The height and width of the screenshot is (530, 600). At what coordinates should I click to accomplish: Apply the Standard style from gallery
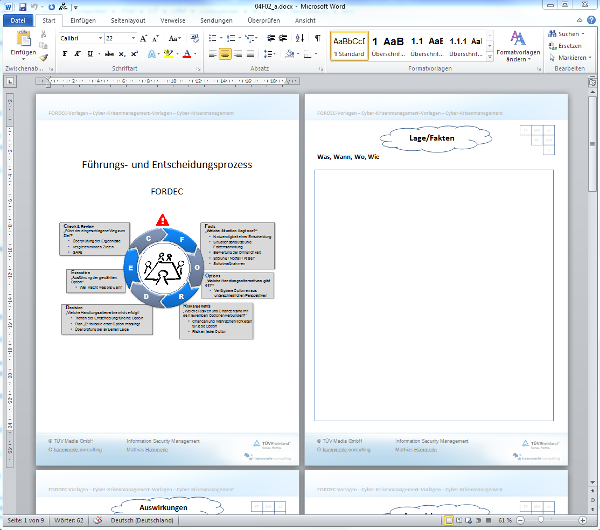coord(349,45)
